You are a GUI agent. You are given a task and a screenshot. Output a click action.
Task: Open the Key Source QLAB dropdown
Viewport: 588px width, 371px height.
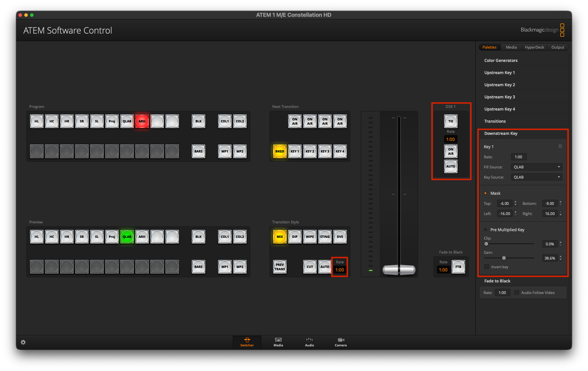(x=536, y=177)
